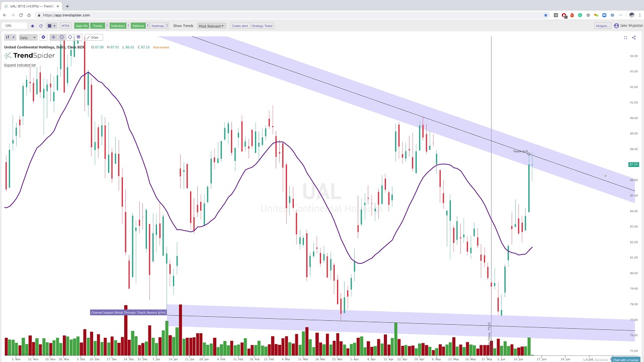Open the Draw tool button
The image size is (644, 362).
pos(94,37)
